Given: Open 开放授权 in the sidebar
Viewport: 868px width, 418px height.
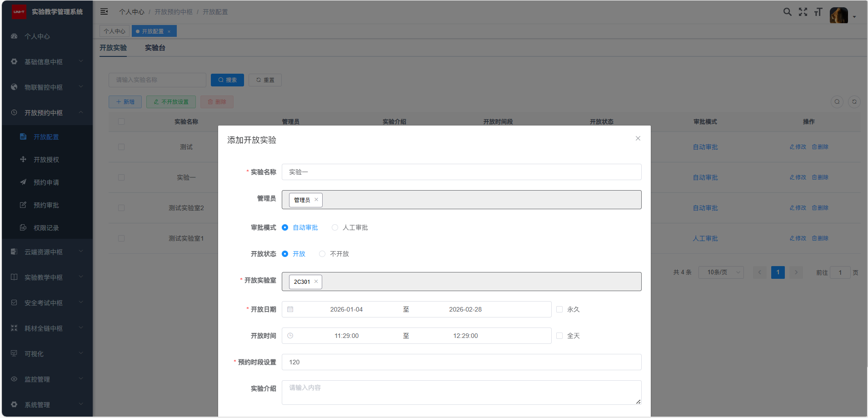Looking at the screenshot, I should click(x=46, y=160).
